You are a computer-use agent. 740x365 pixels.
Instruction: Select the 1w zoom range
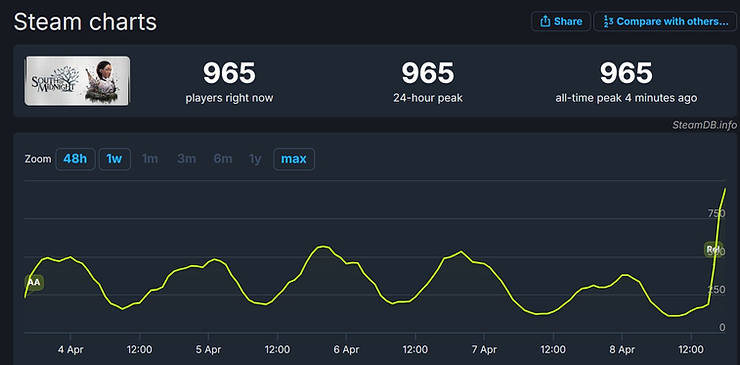pyautogui.click(x=114, y=159)
